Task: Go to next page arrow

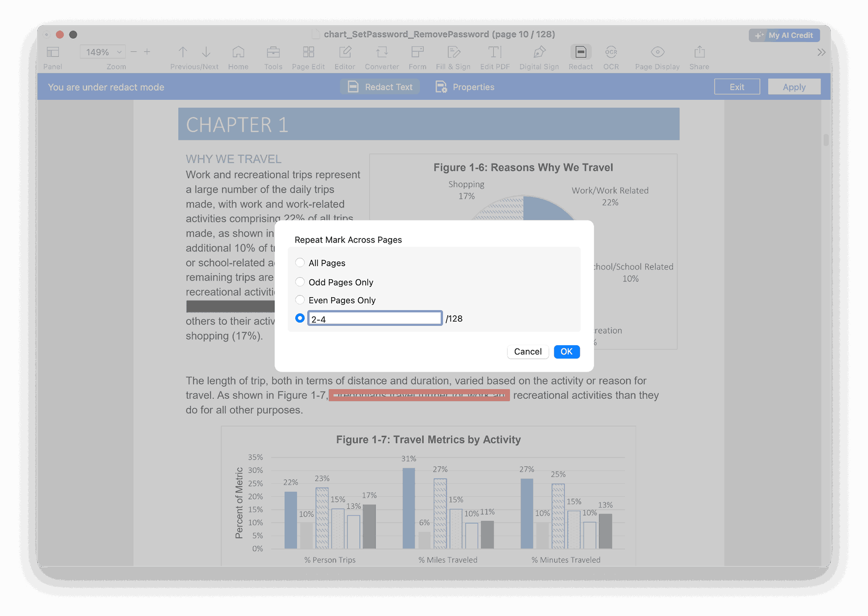Action: (x=206, y=52)
